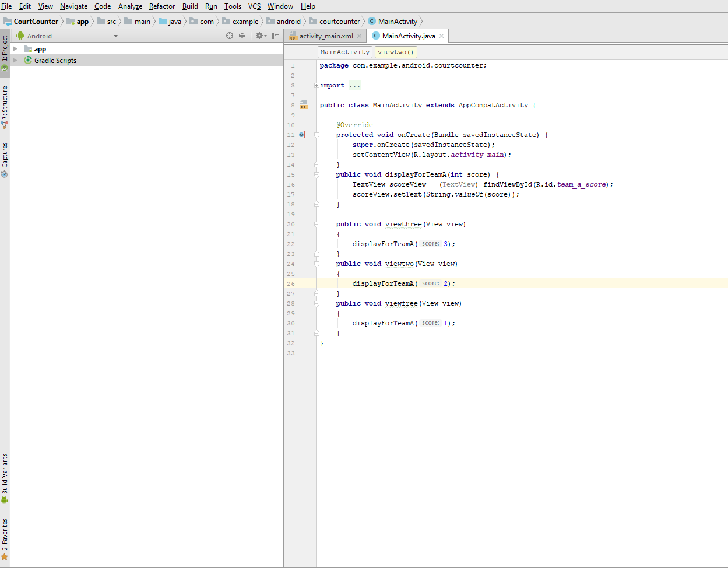728x568 pixels.
Task: Close the MainActivity.java tab
Action: pyautogui.click(x=442, y=36)
